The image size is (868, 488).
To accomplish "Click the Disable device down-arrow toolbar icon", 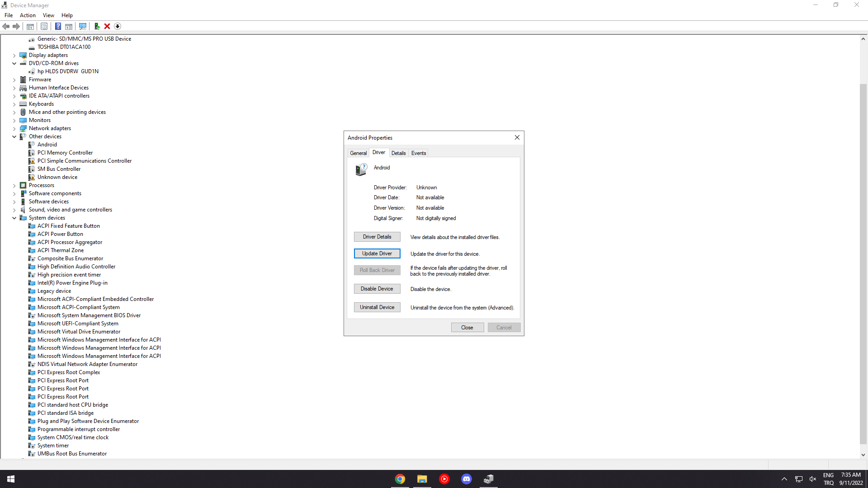I will (x=118, y=26).
